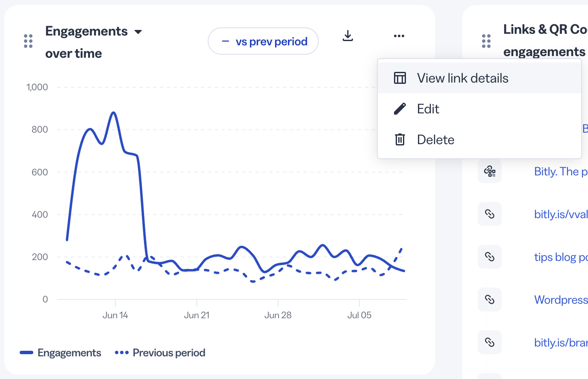Open the Wordpress link
The width and height of the screenshot is (588, 379).
[561, 300]
